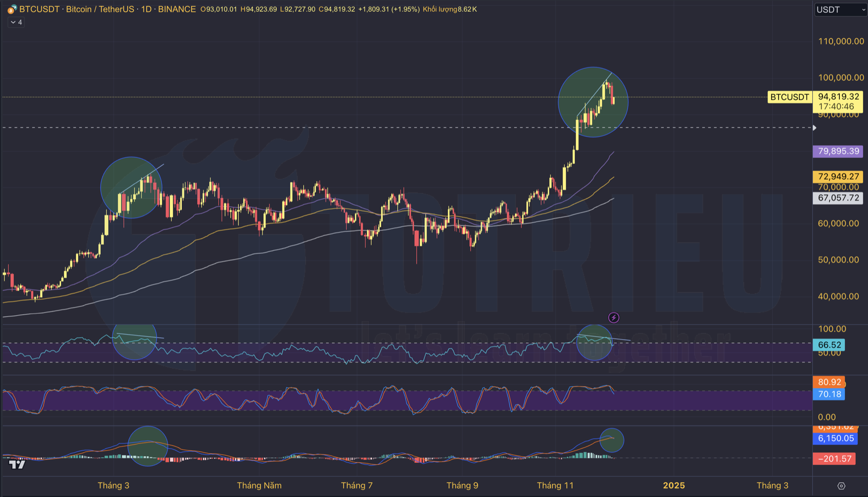Select ellipse drawing around March price peak

[131, 187]
